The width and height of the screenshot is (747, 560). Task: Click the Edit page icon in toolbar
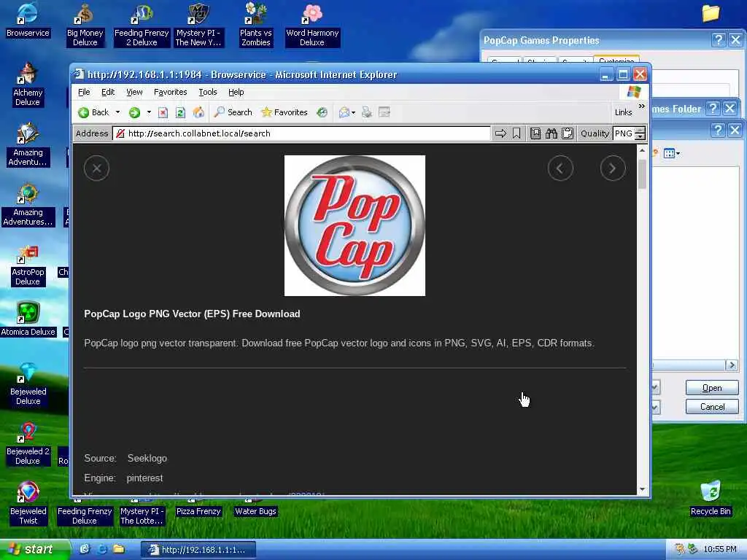point(384,112)
